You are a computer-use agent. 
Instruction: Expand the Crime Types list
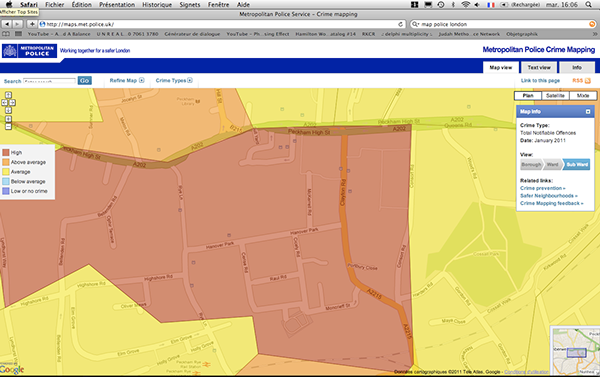[174, 80]
